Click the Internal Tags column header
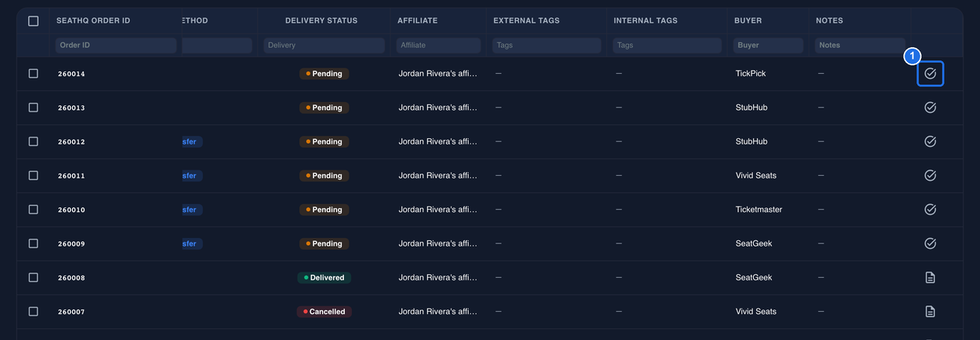 pyautogui.click(x=645, y=20)
